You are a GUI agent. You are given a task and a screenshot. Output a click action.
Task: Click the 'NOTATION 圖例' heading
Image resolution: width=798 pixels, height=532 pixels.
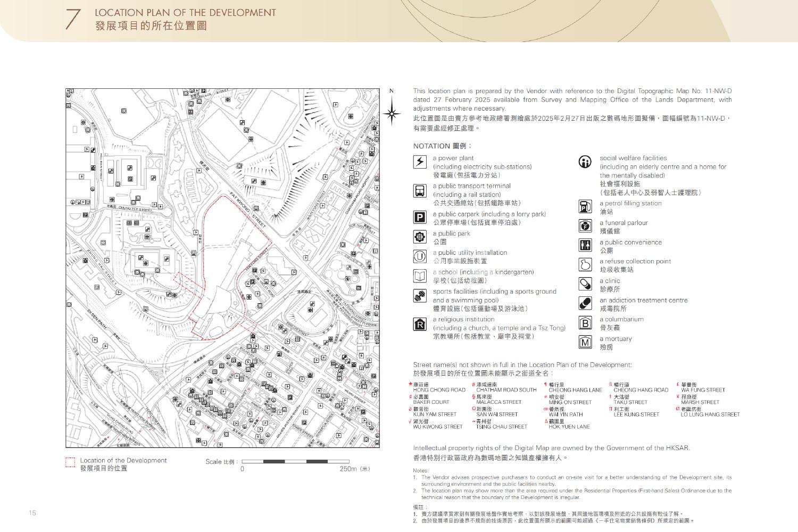click(x=443, y=146)
